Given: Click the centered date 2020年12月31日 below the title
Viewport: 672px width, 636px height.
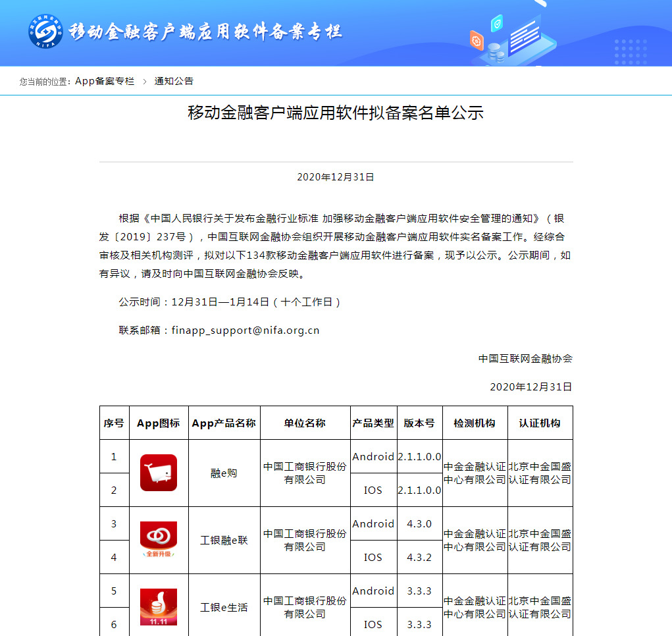Looking at the screenshot, I should 336,177.
